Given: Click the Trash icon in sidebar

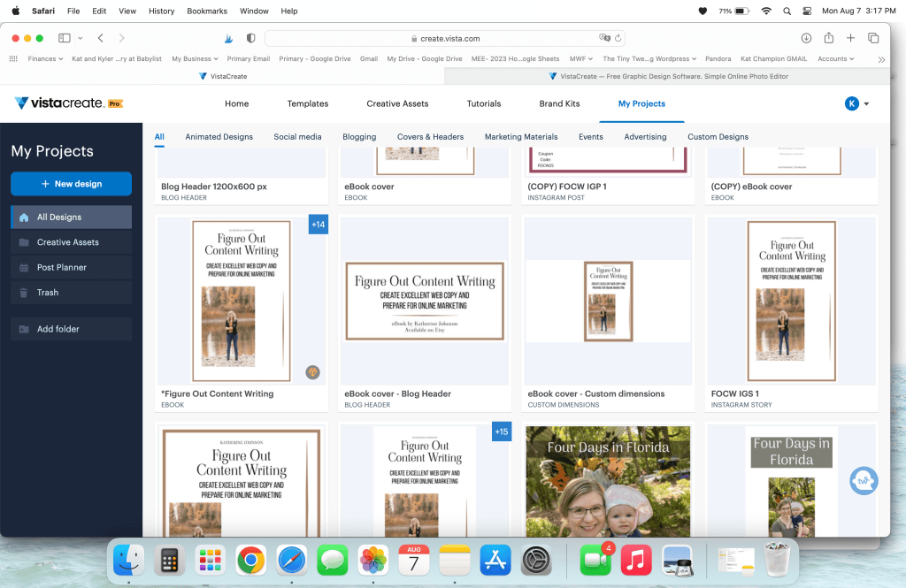Looking at the screenshot, I should tap(23, 293).
